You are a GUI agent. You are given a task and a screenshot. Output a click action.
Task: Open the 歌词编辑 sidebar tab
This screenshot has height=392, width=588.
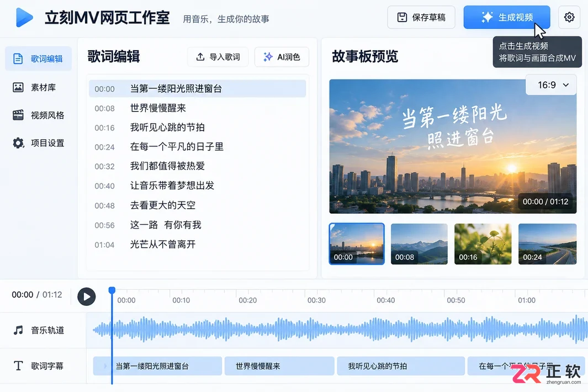point(38,59)
